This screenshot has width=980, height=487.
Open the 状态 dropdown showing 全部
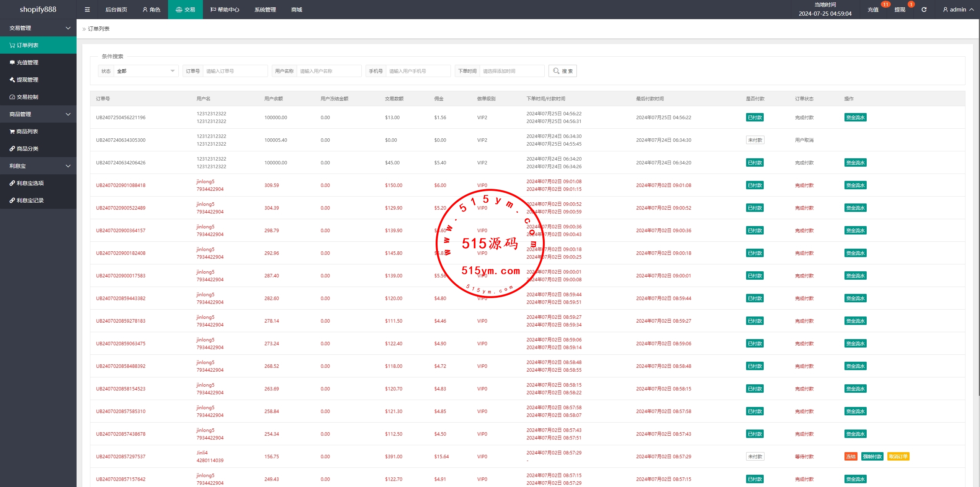click(x=145, y=71)
